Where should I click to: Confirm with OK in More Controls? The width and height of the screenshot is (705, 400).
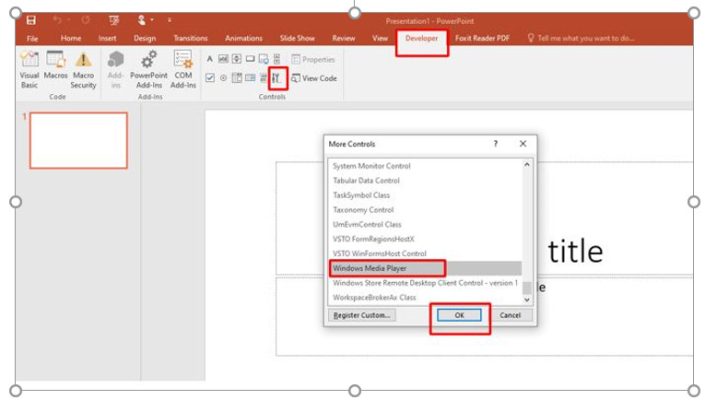pyautogui.click(x=459, y=315)
